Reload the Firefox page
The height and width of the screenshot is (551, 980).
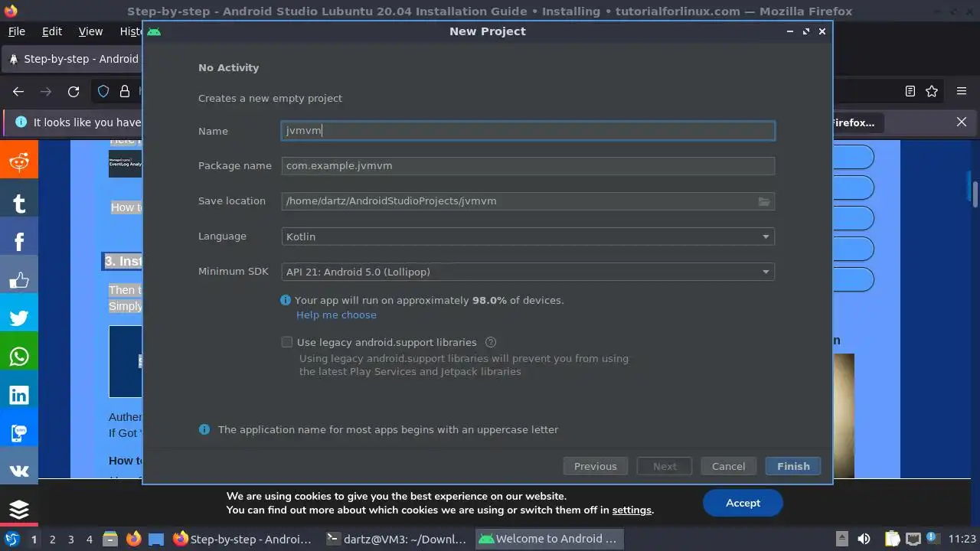tap(73, 92)
